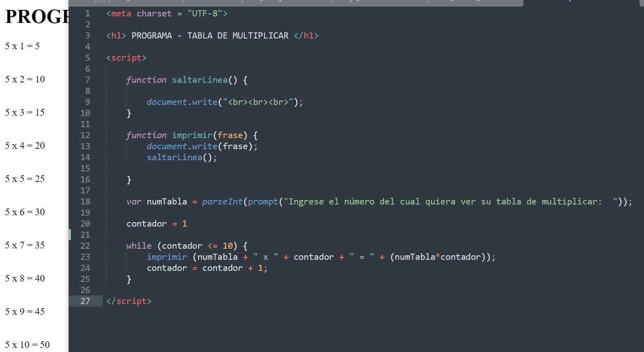Click gutter line number 1 in the editor
Viewport: 644px width, 352px height.
[87, 14]
